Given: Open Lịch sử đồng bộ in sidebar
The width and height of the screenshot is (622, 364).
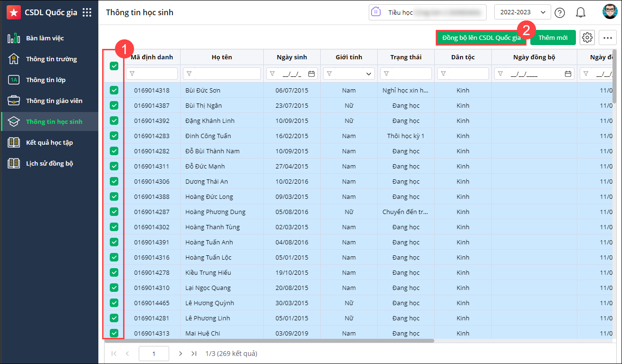Looking at the screenshot, I should click(x=49, y=163).
